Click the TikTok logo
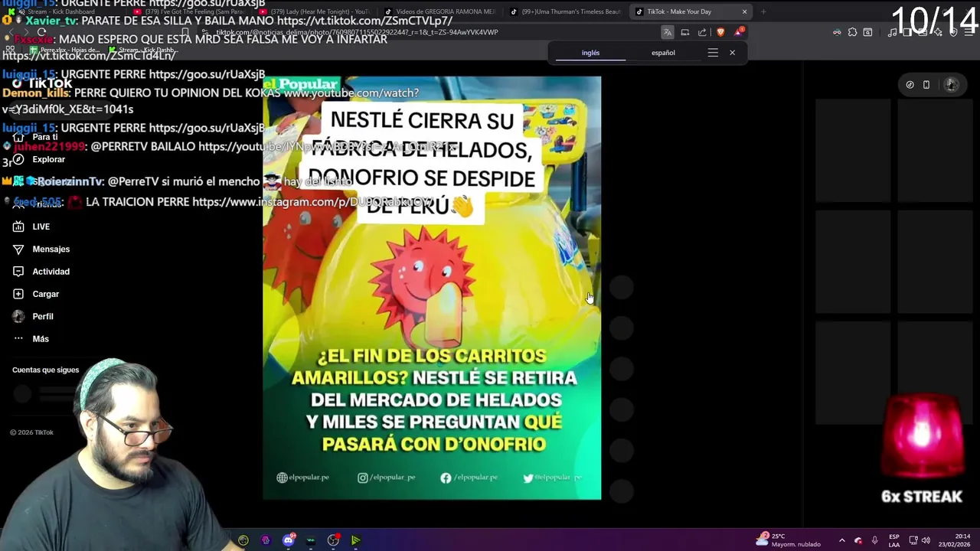Image resolution: width=980 pixels, height=551 pixels. coord(42,83)
